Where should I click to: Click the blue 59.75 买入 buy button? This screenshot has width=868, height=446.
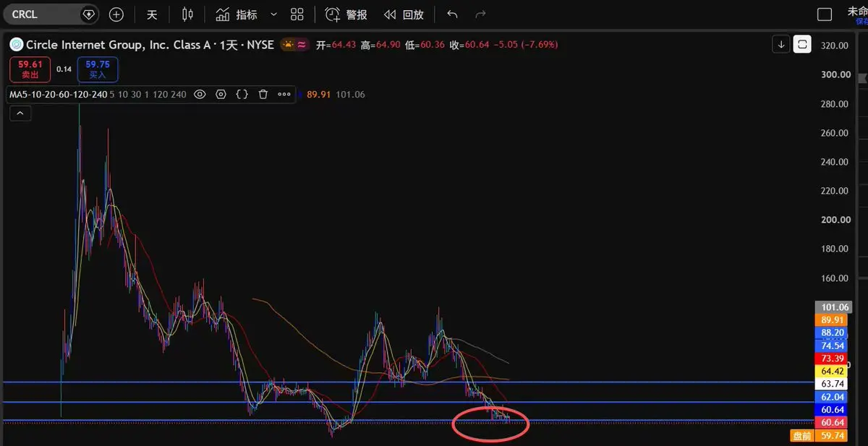coord(97,69)
